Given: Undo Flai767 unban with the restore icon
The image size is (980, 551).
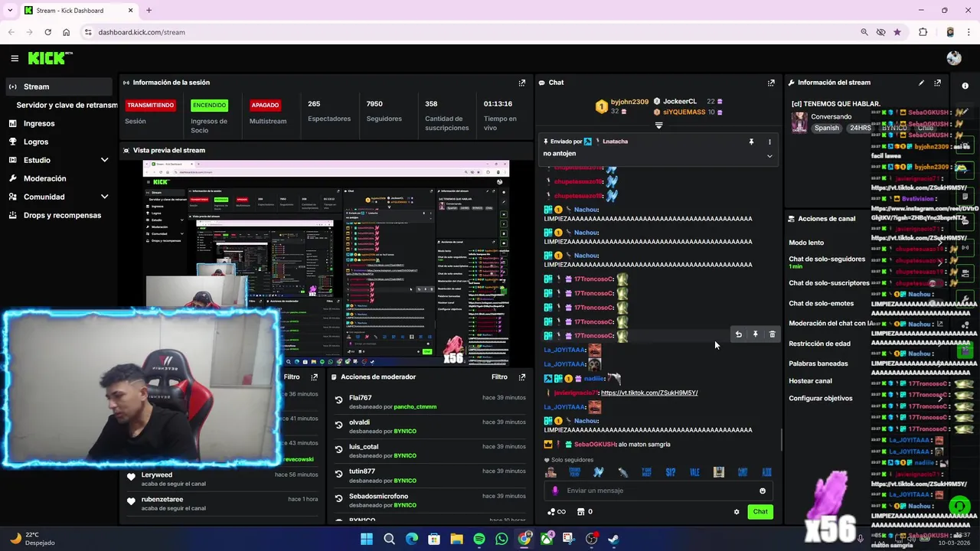Looking at the screenshot, I should coord(338,400).
